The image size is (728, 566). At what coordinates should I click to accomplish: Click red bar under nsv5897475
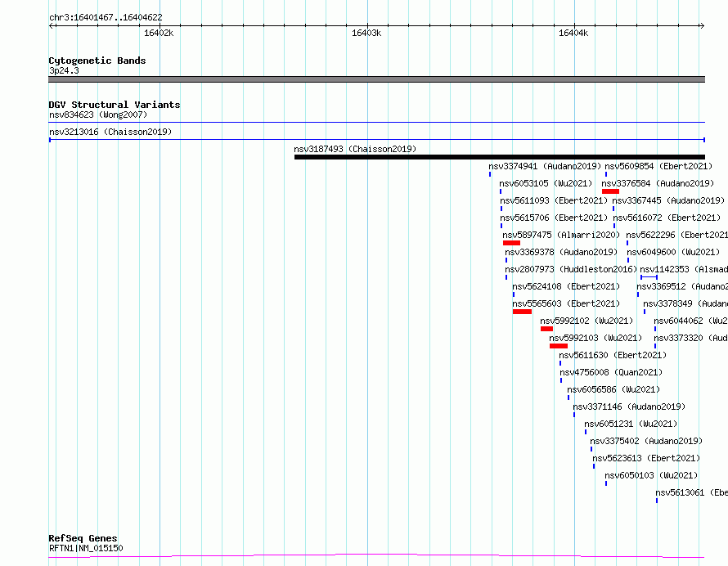pos(511,243)
